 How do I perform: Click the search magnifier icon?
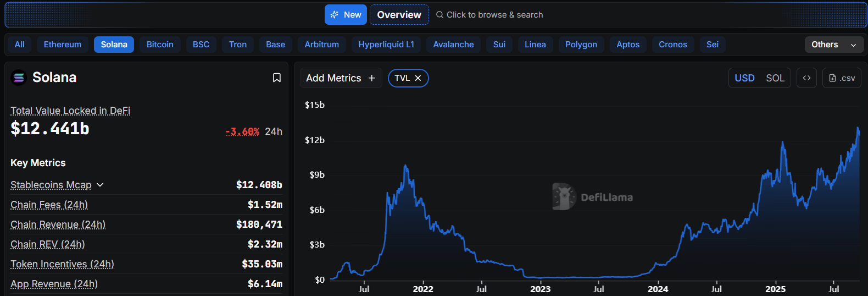tap(439, 15)
